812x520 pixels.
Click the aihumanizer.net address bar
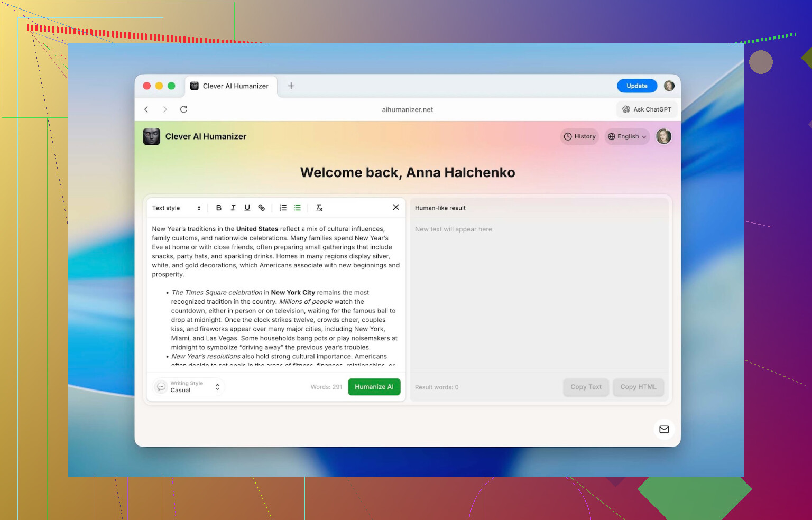(407, 109)
